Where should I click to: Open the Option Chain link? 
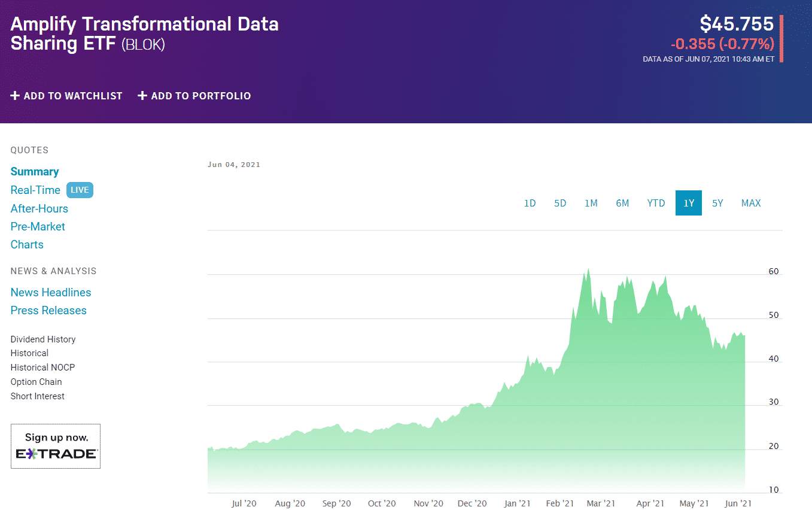tap(36, 382)
